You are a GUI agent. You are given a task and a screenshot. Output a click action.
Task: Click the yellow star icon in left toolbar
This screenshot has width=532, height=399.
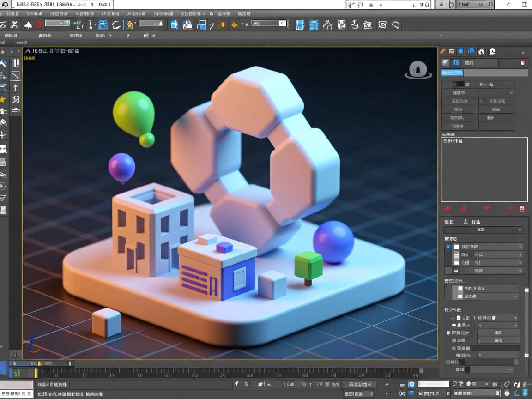click(x=3, y=99)
